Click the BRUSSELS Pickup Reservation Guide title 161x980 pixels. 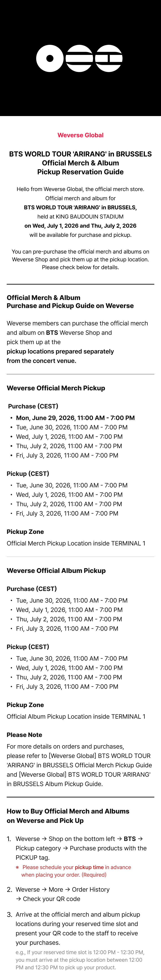click(x=80, y=163)
